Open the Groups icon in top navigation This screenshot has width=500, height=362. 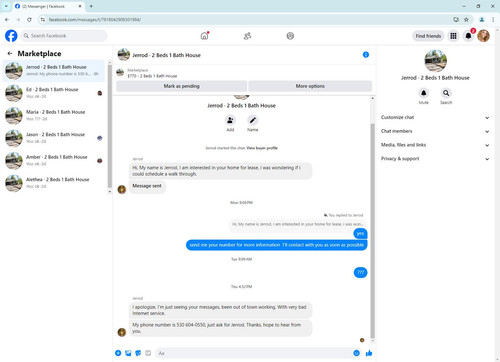(290, 36)
